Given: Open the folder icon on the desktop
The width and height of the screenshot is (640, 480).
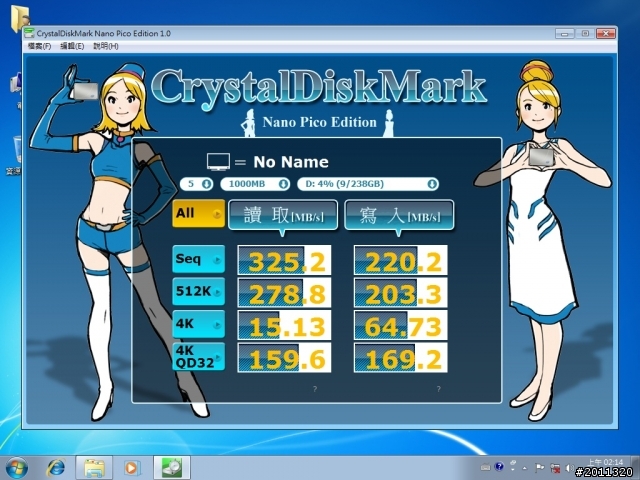Looking at the screenshot, I should click(20, 18).
